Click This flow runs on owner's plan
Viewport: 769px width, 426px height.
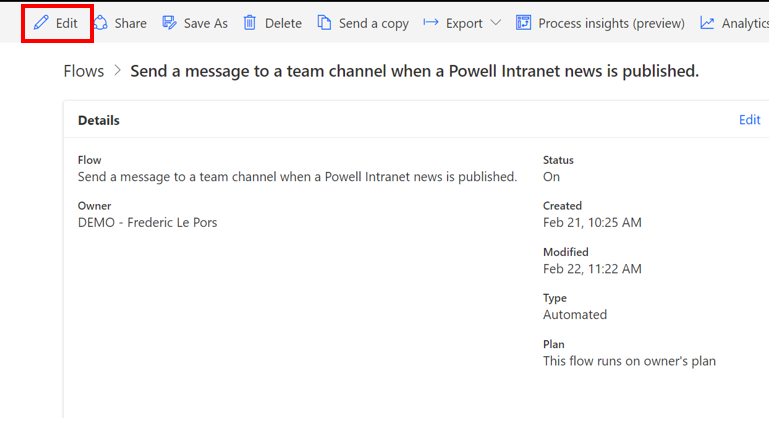coord(629,361)
